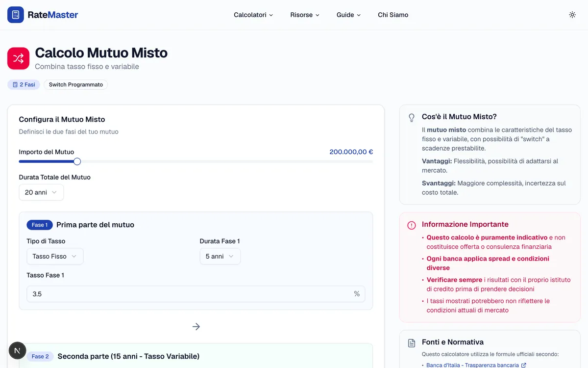
Task: Open the Calcolatori menu
Action: point(253,15)
